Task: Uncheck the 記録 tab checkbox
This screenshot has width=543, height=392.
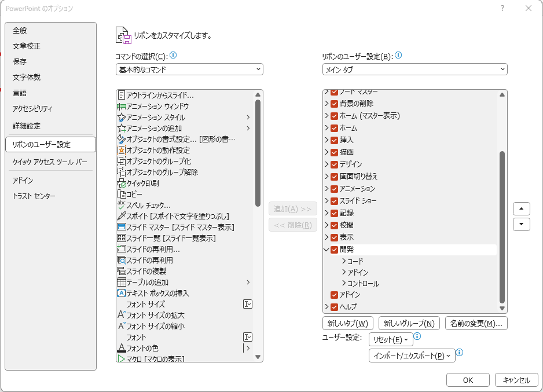Action: 334,213
